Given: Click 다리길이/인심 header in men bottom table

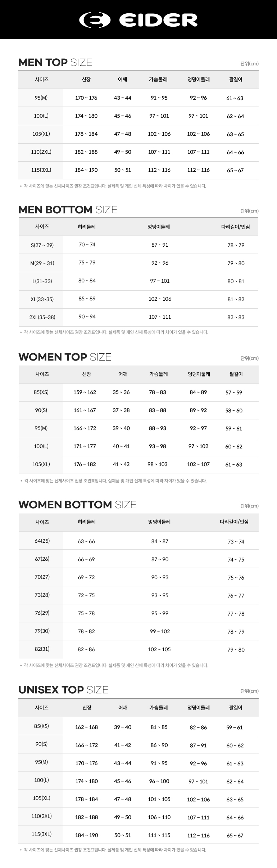Looking at the screenshot, I should [x=236, y=227].
